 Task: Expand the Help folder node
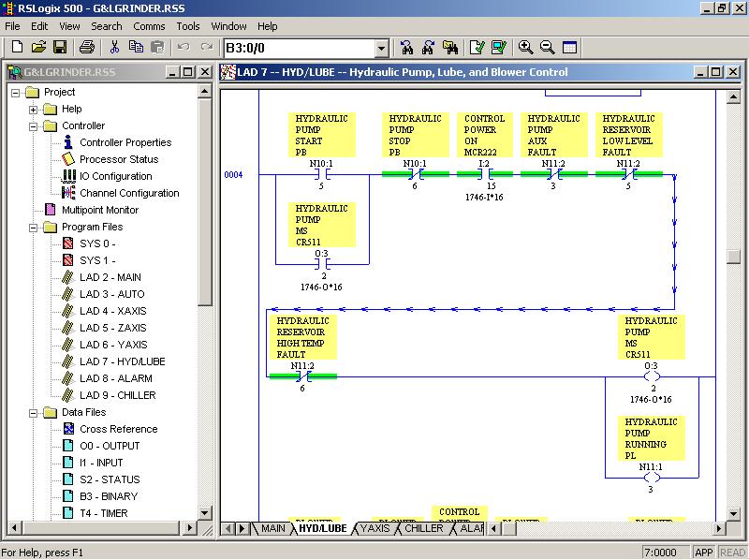[33, 110]
